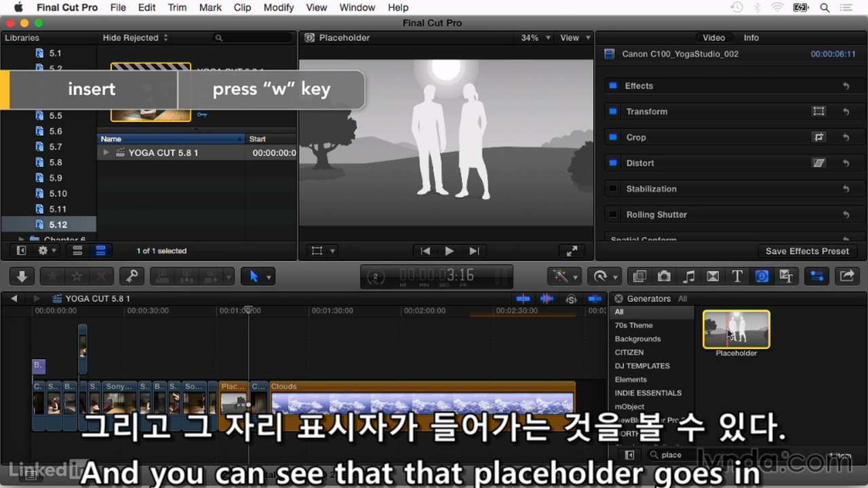Disable the Distort blue checkbox

[x=613, y=163]
